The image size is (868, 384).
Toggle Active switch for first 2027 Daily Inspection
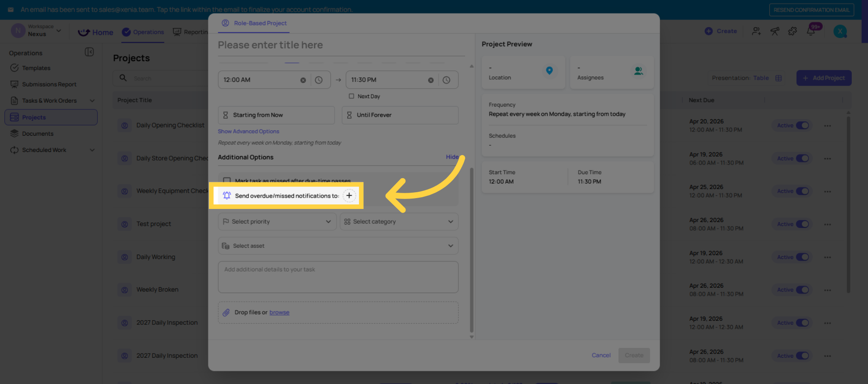pyautogui.click(x=802, y=322)
